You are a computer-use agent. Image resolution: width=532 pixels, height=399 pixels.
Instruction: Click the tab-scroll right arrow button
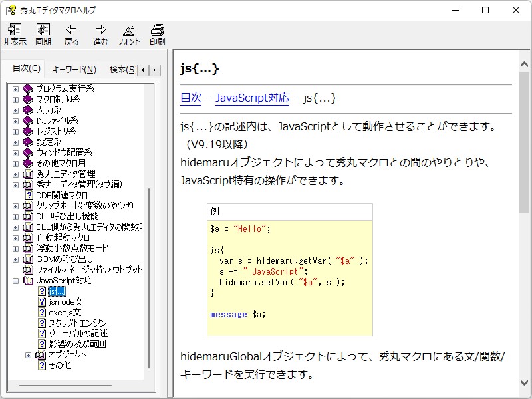point(152,69)
